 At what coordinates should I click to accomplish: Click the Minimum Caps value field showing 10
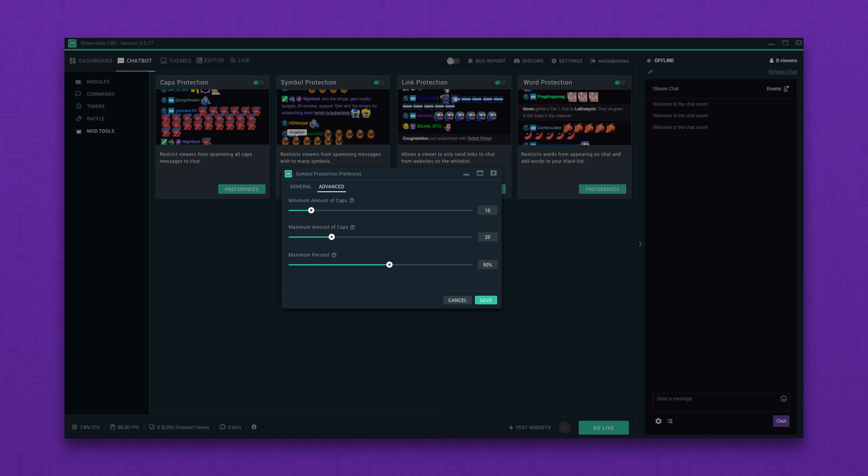(487, 210)
